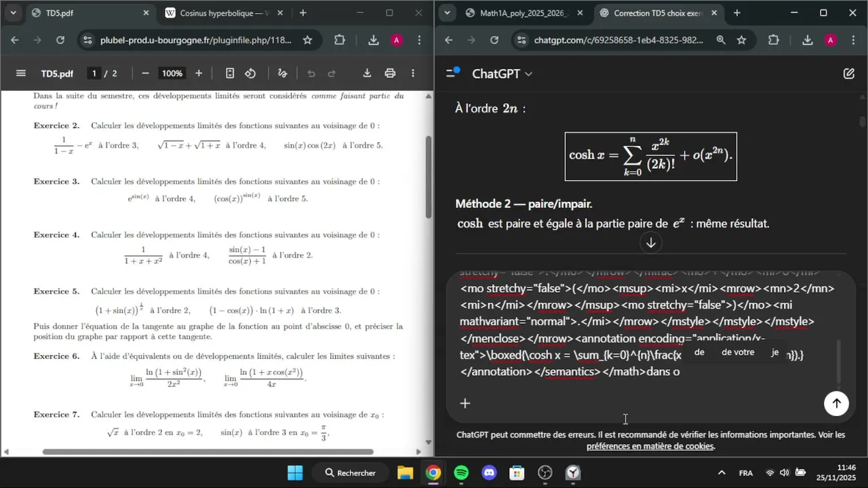The image size is (868, 488).
Task: Open tab search in TD5.pdf window
Action: [14, 13]
